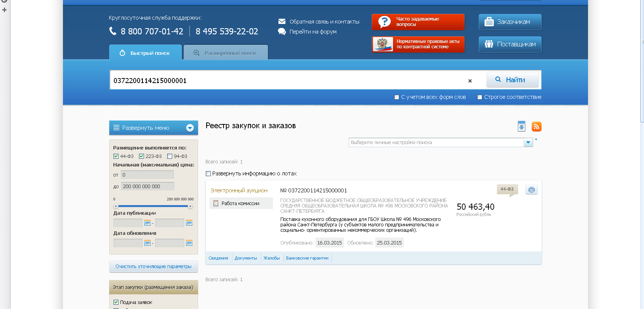Click the download results icon

(x=522, y=126)
